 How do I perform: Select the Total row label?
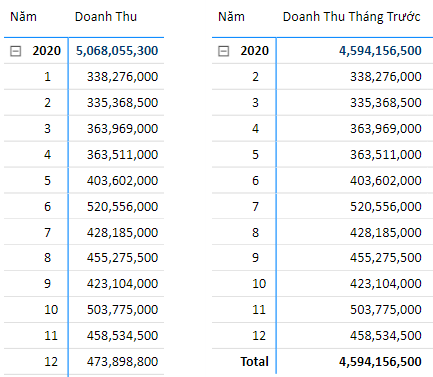(255, 362)
